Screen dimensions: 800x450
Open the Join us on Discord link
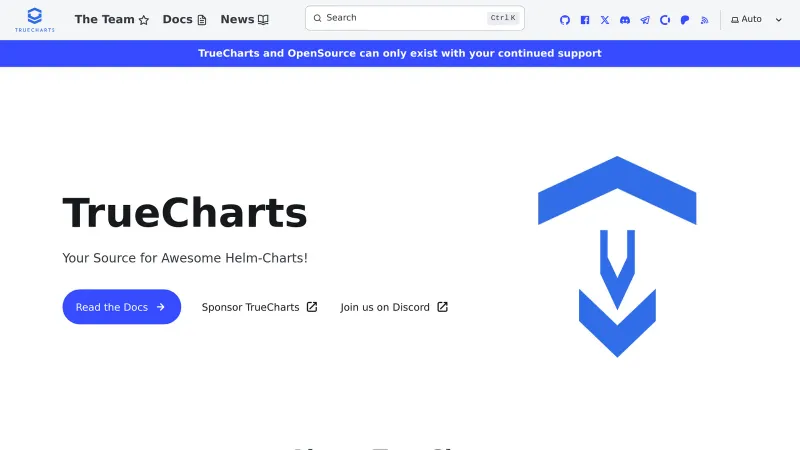tap(394, 307)
